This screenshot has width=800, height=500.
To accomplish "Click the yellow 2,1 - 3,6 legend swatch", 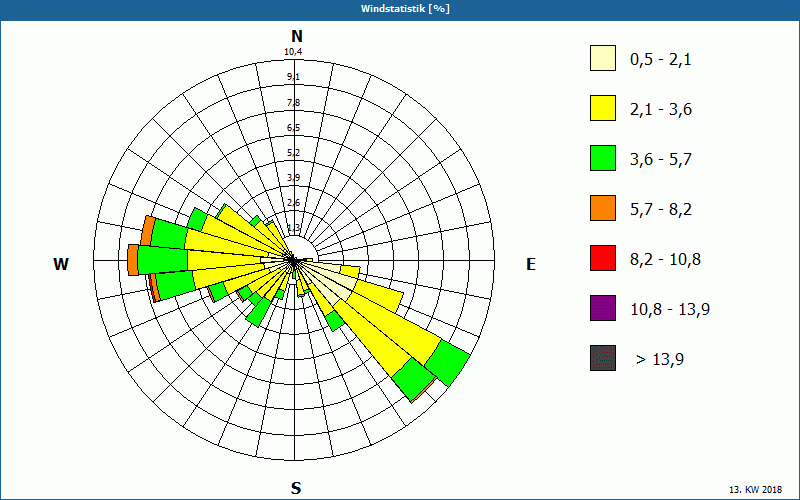I will pyautogui.click(x=603, y=108).
